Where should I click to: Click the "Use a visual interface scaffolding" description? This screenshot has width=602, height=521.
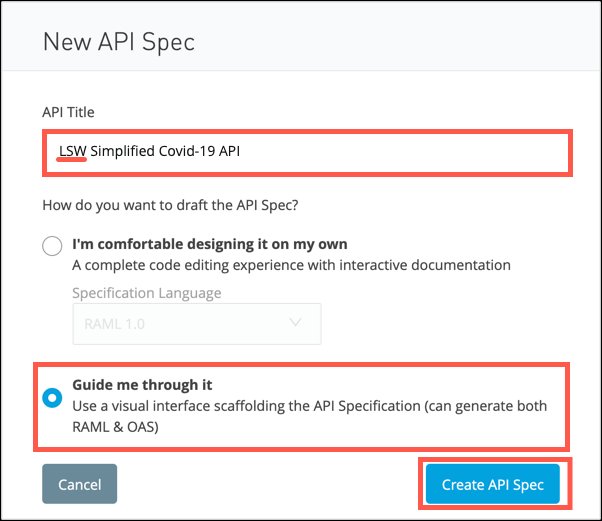pyautogui.click(x=309, y=406)
